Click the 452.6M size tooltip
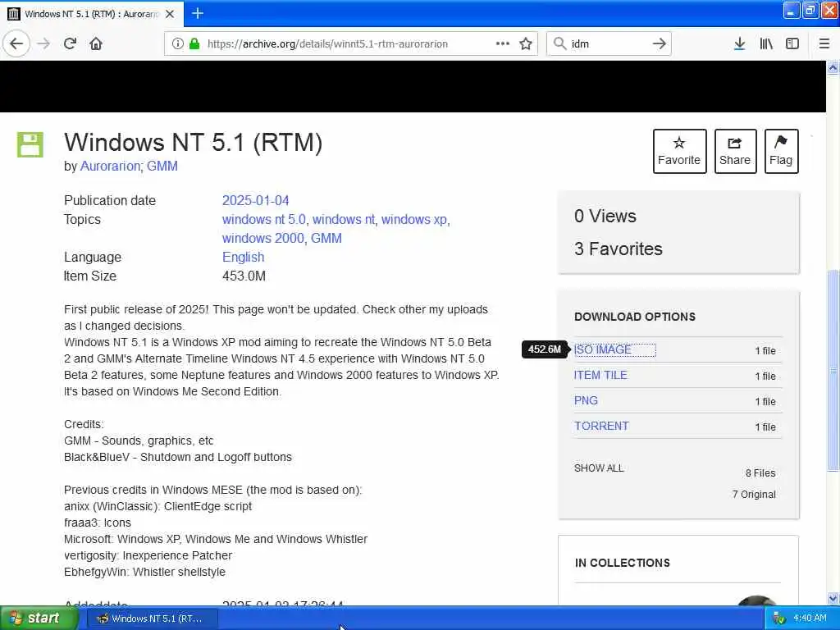840x630 pixels. point(545,349)
